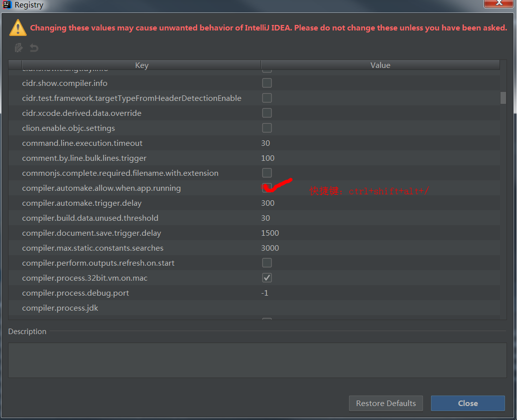517x420 pixels.
Task: Toggle cidr.test.framework.targetTypeFromHeaderDetectionEnable checkbox
Action: (x=266, y=98)
